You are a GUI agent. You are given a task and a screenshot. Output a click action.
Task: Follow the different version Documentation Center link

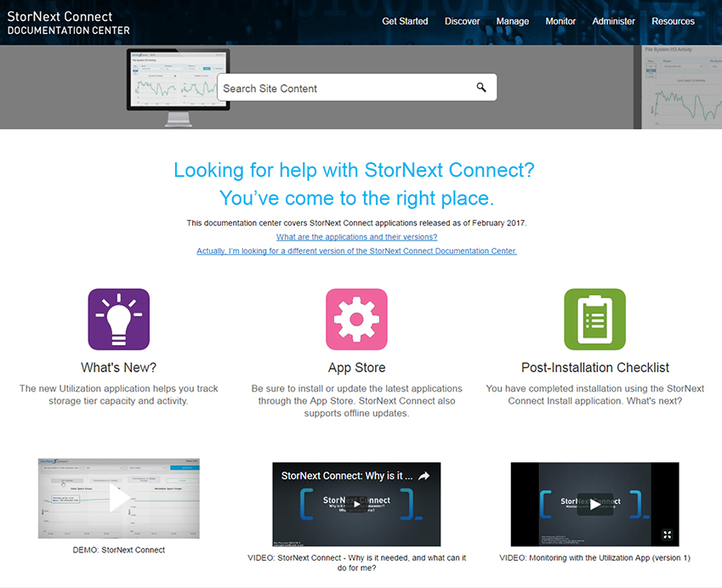click(x=357, y=251)
